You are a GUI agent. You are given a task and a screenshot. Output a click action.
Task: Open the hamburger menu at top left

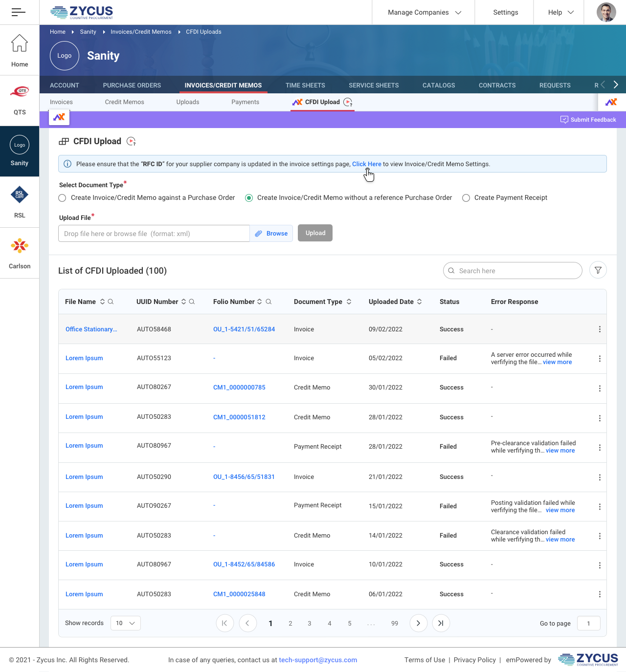click(x=19, y=12)
